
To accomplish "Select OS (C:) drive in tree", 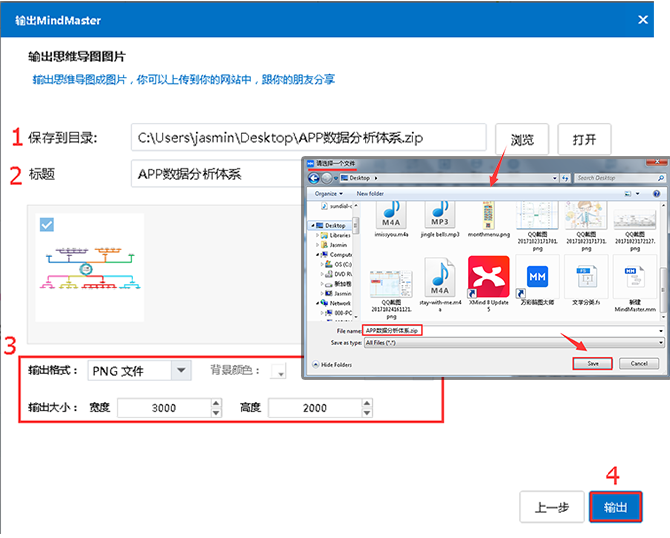I will [342, 265].
